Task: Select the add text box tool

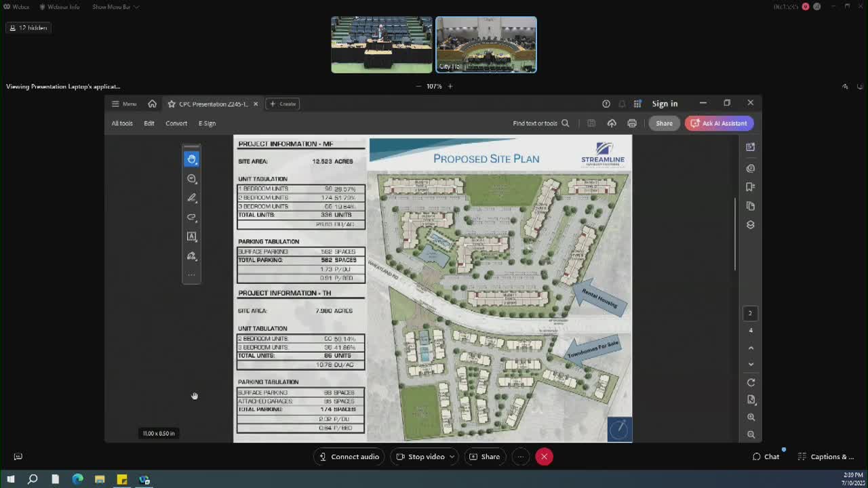Action: coord(192,237)
